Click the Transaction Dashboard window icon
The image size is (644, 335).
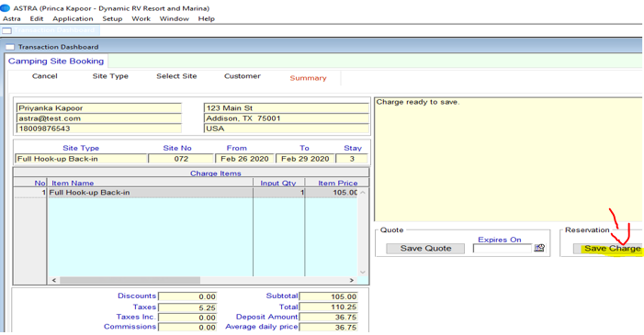tap(10, 47)
